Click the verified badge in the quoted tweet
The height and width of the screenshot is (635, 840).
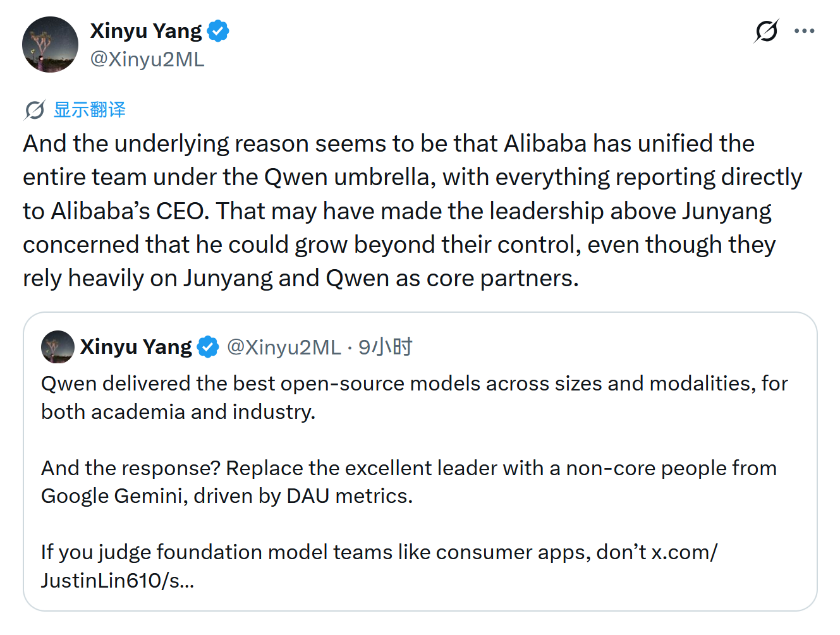(x=208, y=347)
